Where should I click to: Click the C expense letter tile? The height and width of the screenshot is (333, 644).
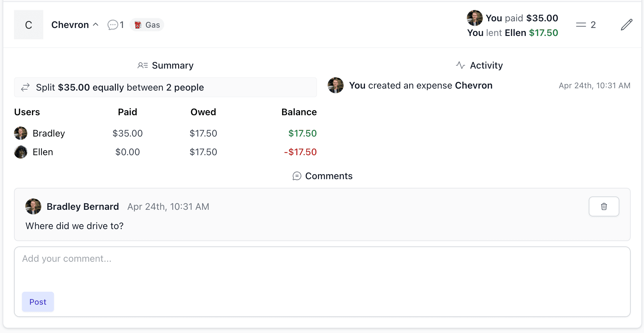pyautogui.click(x=29, y=25)
